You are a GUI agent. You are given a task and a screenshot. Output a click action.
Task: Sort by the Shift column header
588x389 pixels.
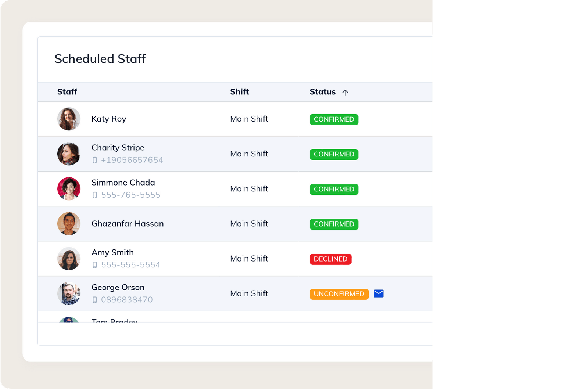[240, 92]
